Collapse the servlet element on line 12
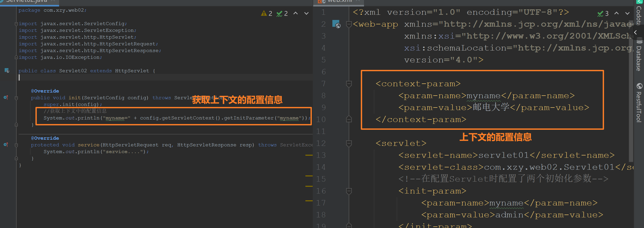The image size is (644, 228). click(x=349, y=144)
